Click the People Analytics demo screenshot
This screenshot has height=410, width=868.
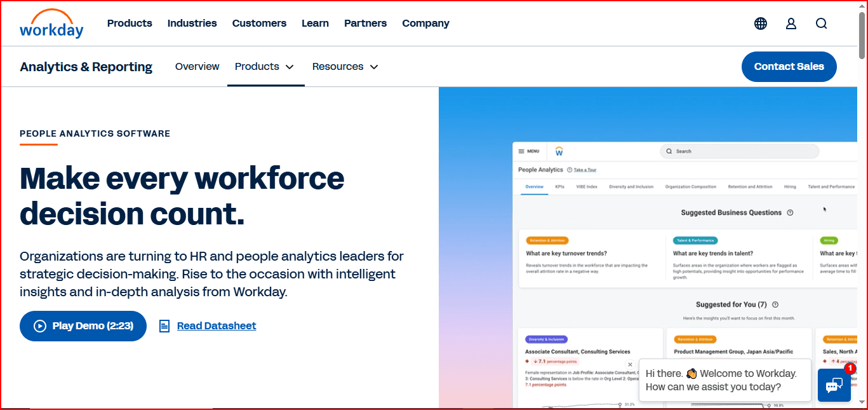tap(684, 275)
